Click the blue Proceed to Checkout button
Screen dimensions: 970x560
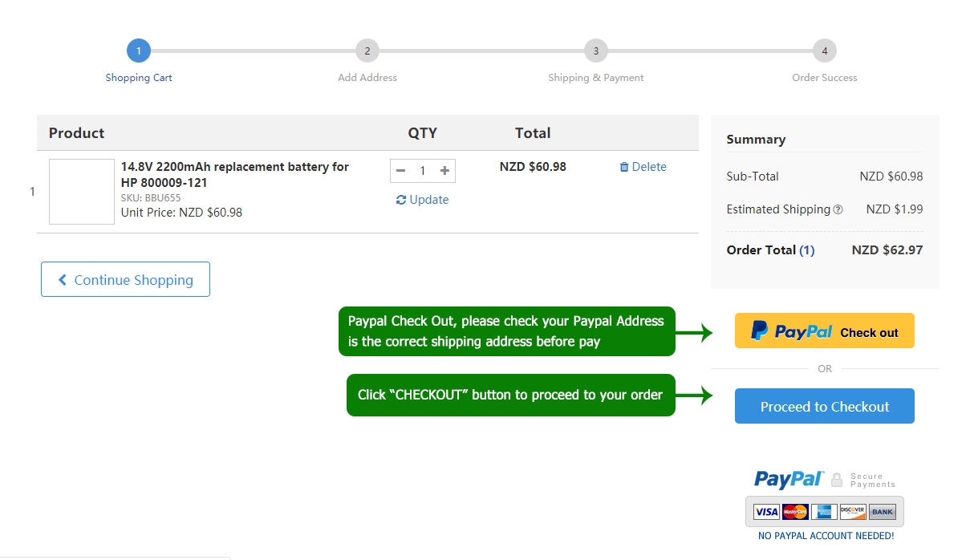(x=824, y=406)
